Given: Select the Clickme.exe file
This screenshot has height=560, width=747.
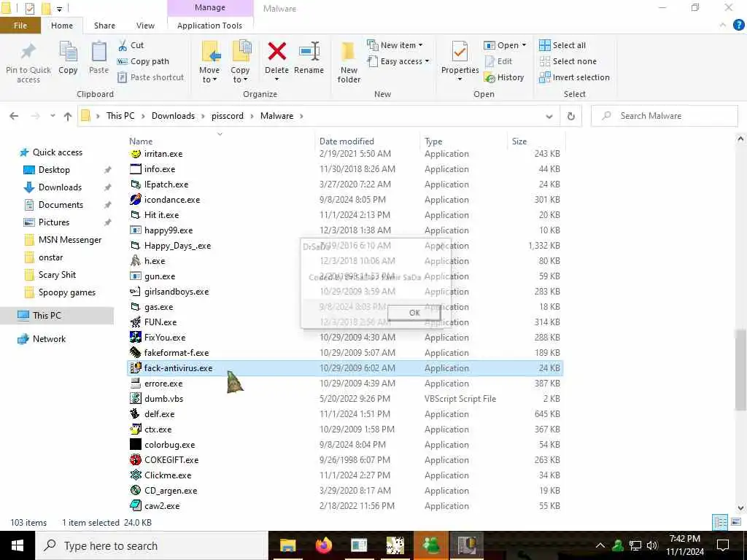Looking at the screenshot, I should pyautogui.click(x=345, y=475).
